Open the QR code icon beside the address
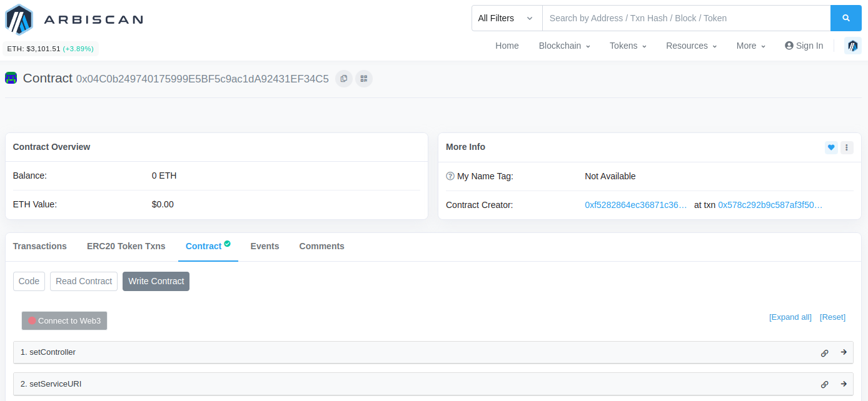The width and height of the screenshot is (868, 401). coord(363,78)
